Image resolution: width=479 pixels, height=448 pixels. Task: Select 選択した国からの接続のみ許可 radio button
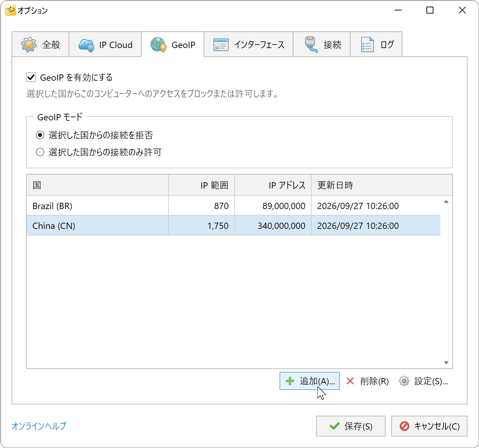(40, 152)
